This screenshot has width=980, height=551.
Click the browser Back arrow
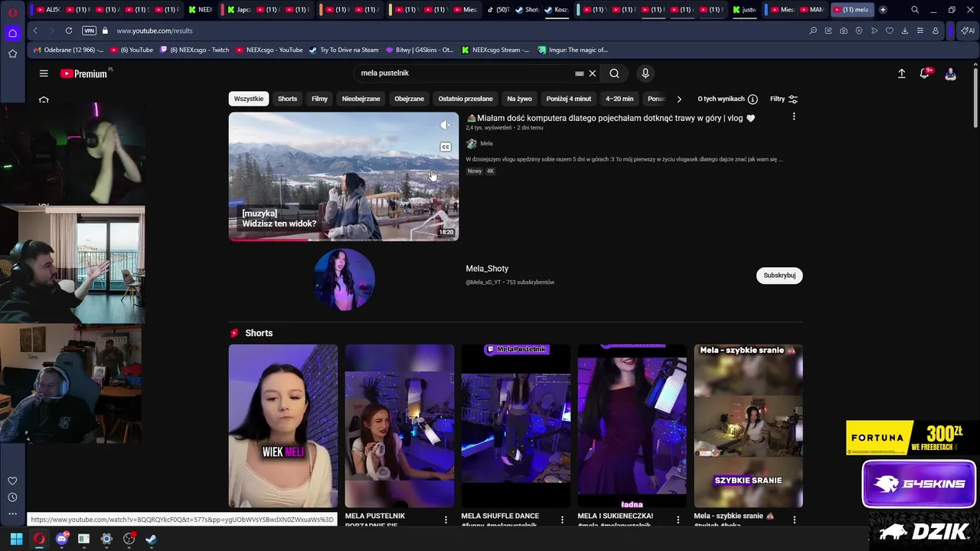coord(35,31)
